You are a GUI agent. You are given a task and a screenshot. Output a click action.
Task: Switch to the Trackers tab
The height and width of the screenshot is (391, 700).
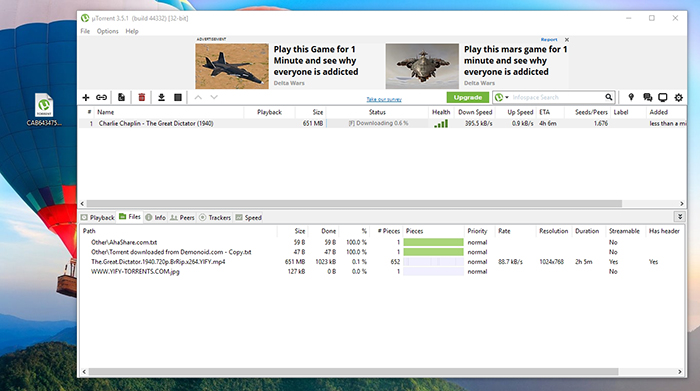(215, 217)
